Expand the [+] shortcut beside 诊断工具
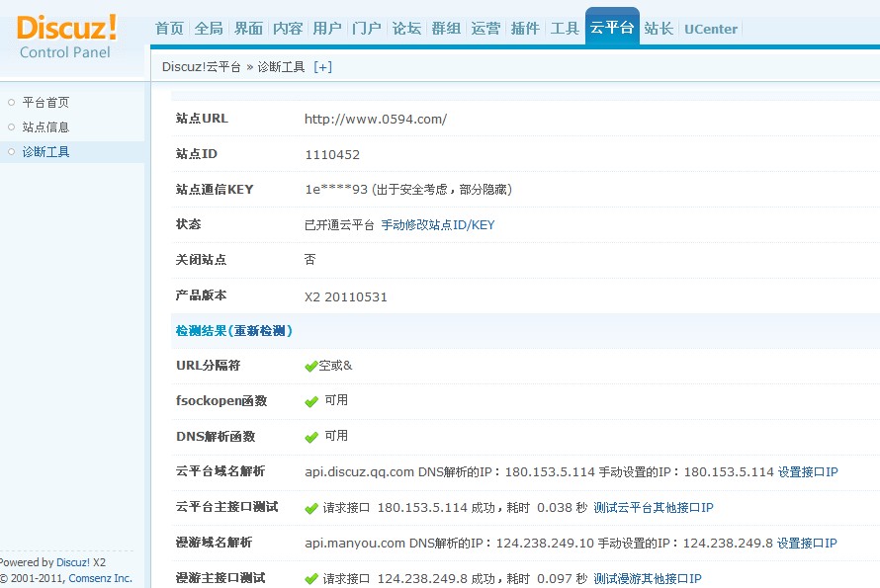 322,67
